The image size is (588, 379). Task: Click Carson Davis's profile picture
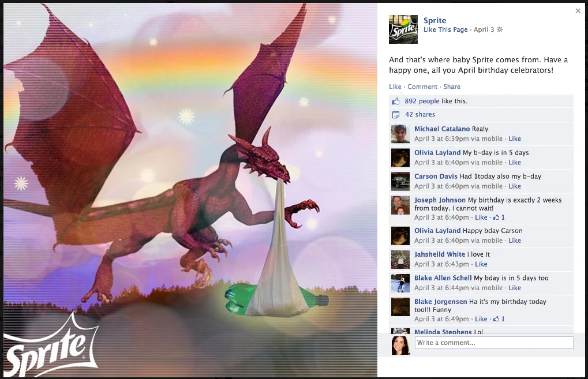pos(400,181)
